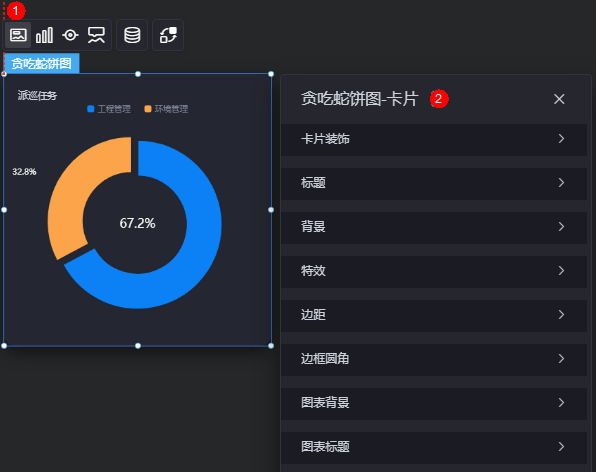Open the data source database icon
The width and height of the screenshot is (596, 472).
point(132,35)
